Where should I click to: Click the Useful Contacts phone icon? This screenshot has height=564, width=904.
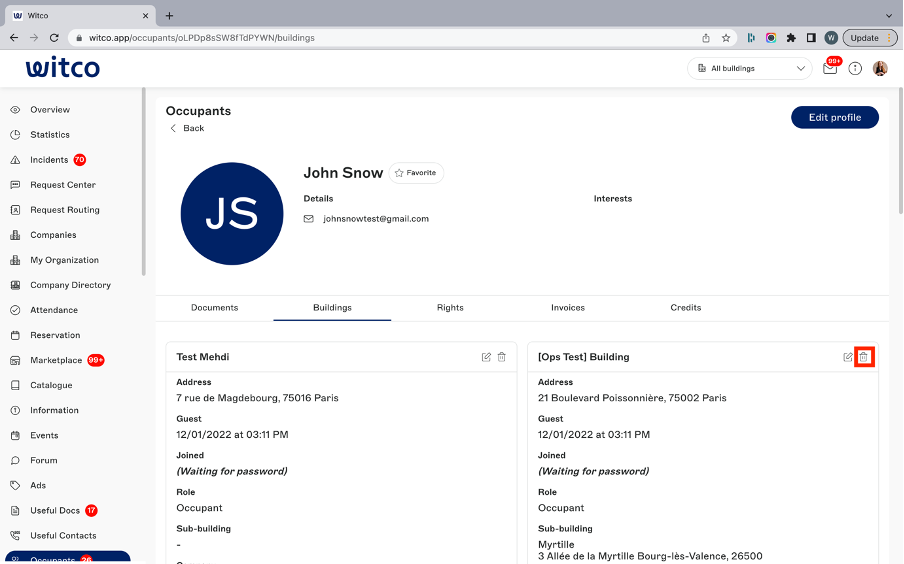16,536
